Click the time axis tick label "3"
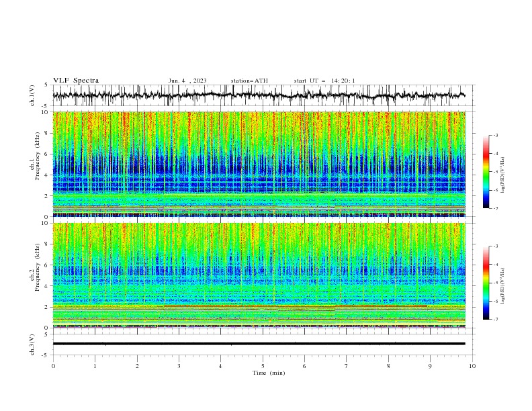The image size is (532, 411). click(179, 366)
